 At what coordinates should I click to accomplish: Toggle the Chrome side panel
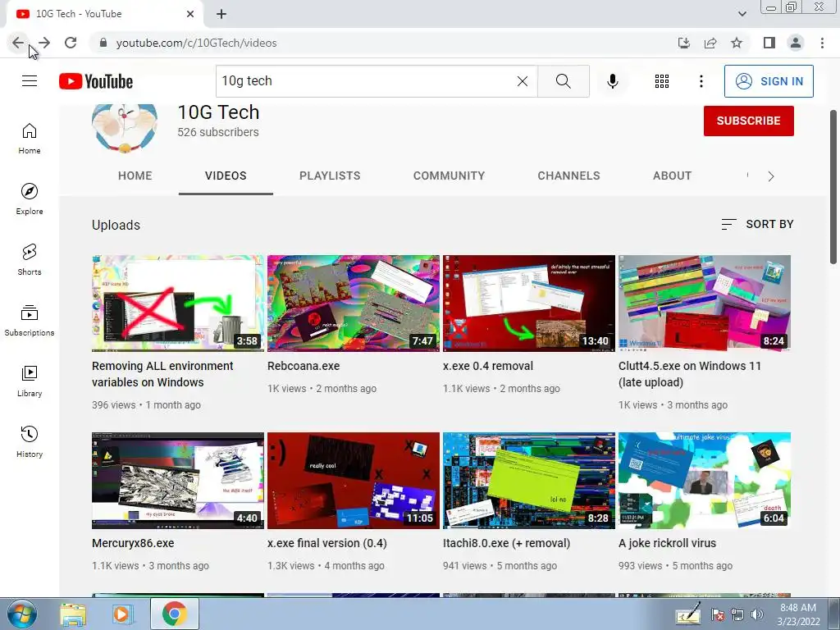click(769, 43)
